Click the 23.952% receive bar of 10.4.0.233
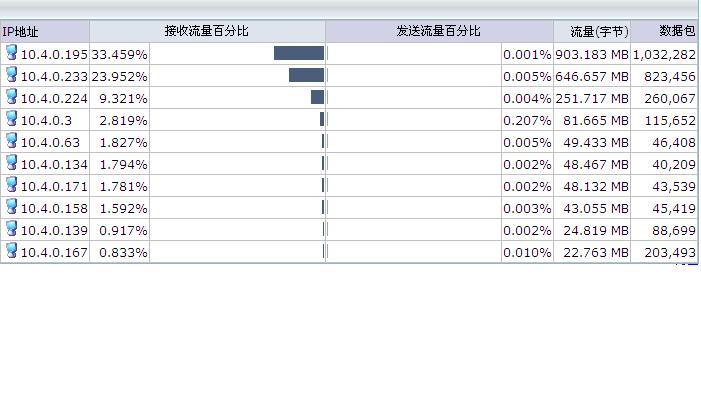 [306, 75]
